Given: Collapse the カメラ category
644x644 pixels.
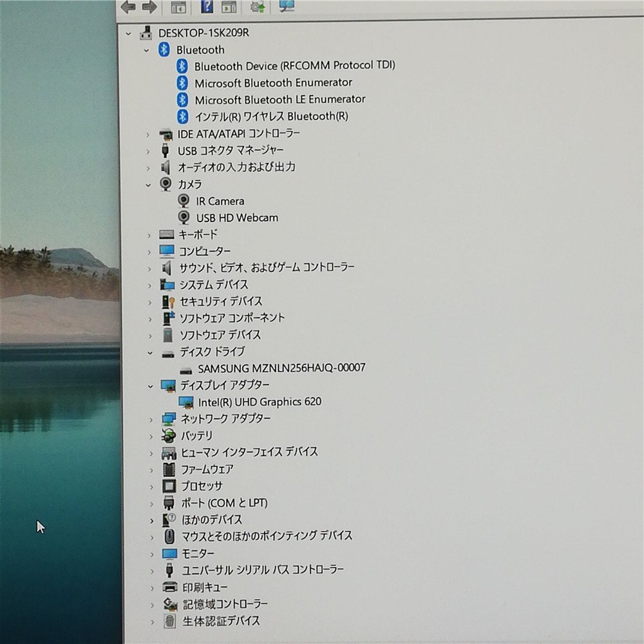Looking at the screenshot, I should tap(149, 184).
